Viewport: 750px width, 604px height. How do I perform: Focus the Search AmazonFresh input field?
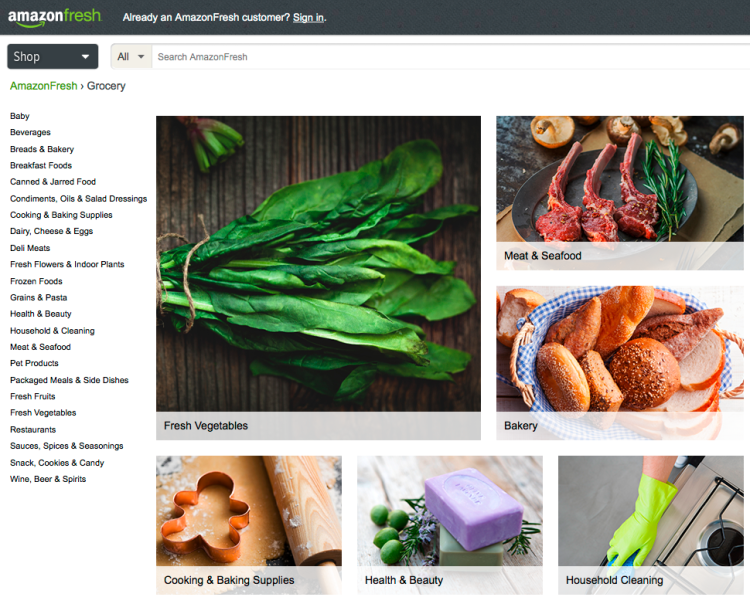click(x=451, y=57)
